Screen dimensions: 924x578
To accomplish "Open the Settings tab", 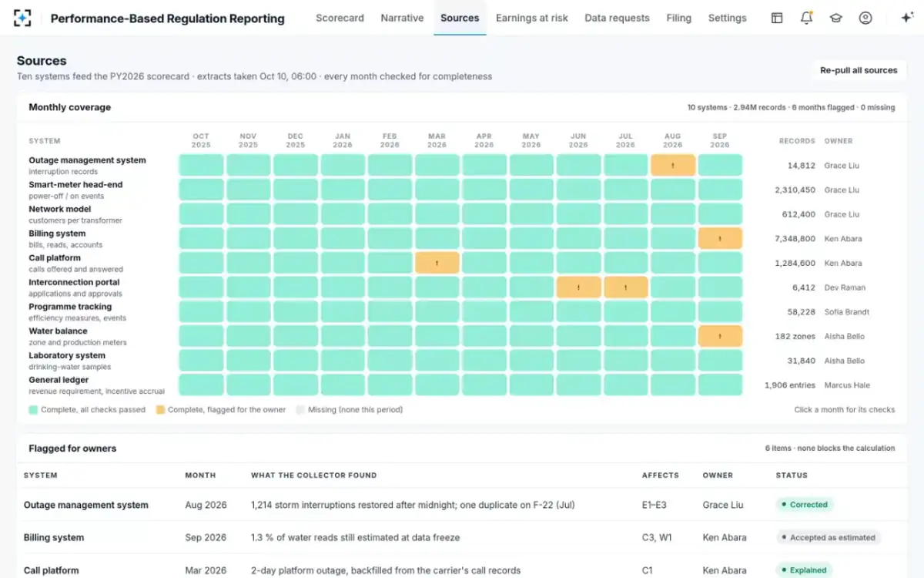I will click(727, 18).
